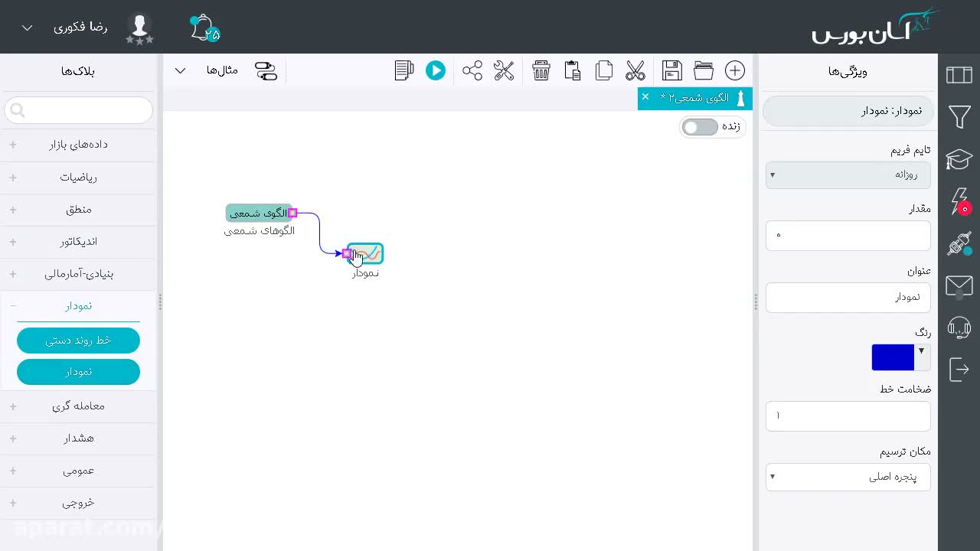Create new with the plus circle icon
Image resolution: width=980 pixels, height=551 pixels.
735,71
